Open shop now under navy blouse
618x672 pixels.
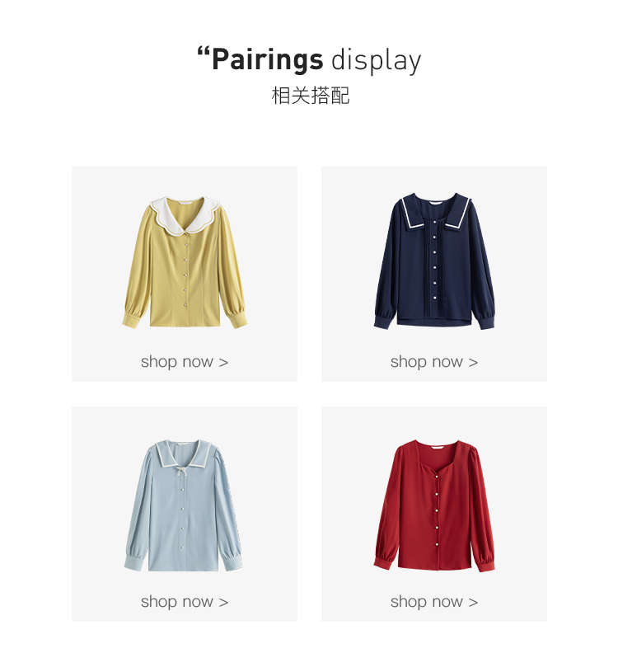[434, 362]
